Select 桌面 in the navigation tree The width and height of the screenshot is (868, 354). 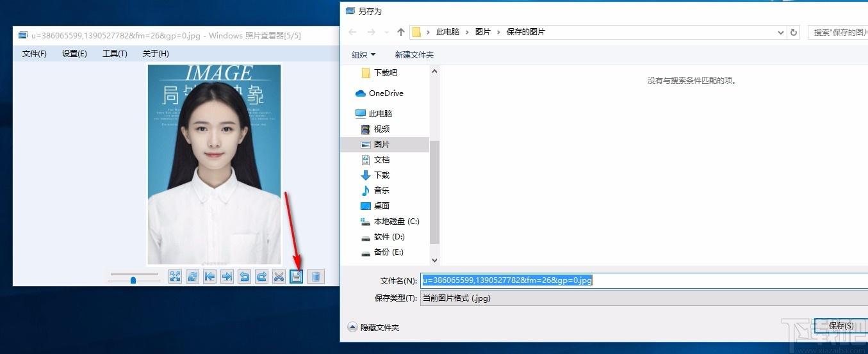pos(382,206)
